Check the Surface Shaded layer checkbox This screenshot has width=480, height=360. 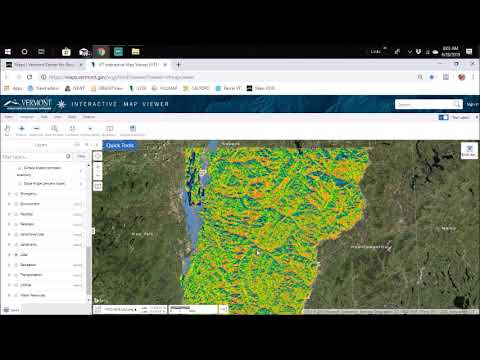click(20, 168)
